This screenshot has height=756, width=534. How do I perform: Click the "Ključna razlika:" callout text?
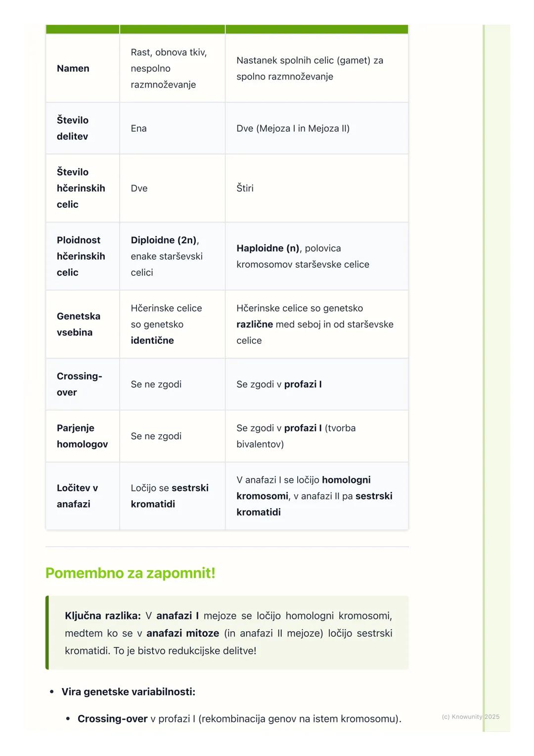point(103,616)
